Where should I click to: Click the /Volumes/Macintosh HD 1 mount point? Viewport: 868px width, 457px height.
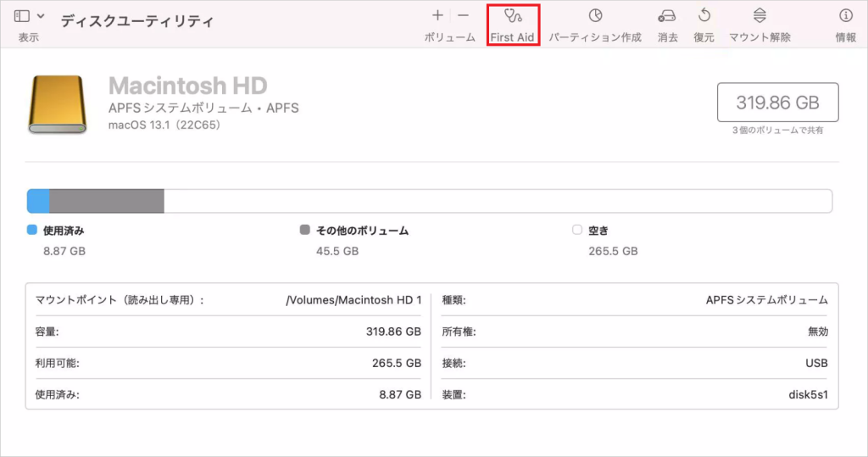353,300
